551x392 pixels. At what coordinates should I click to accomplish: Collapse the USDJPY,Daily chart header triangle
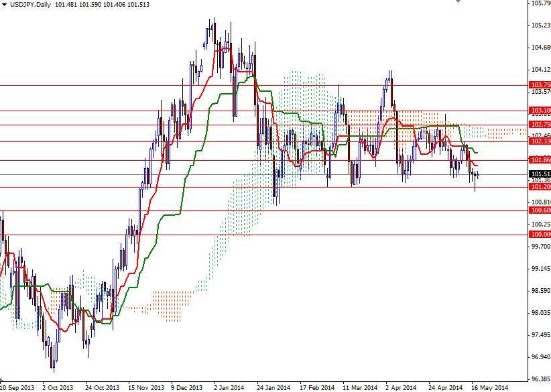coord(6,4)
